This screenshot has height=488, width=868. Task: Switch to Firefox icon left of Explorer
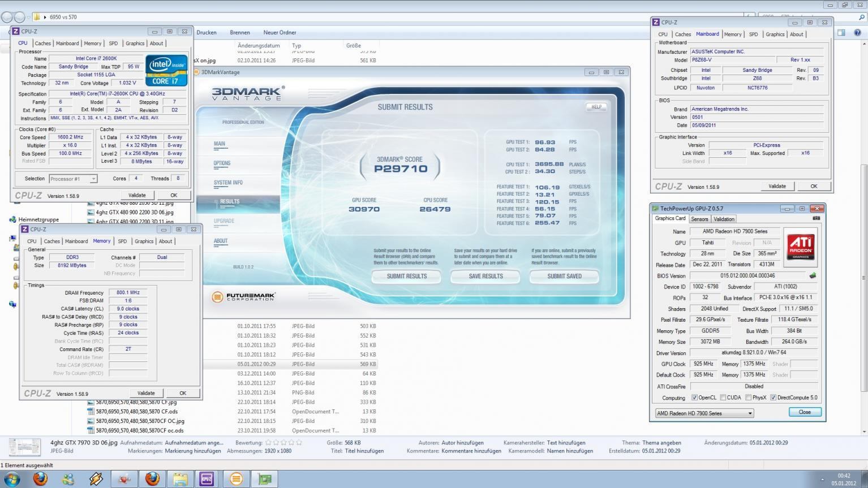152,479
